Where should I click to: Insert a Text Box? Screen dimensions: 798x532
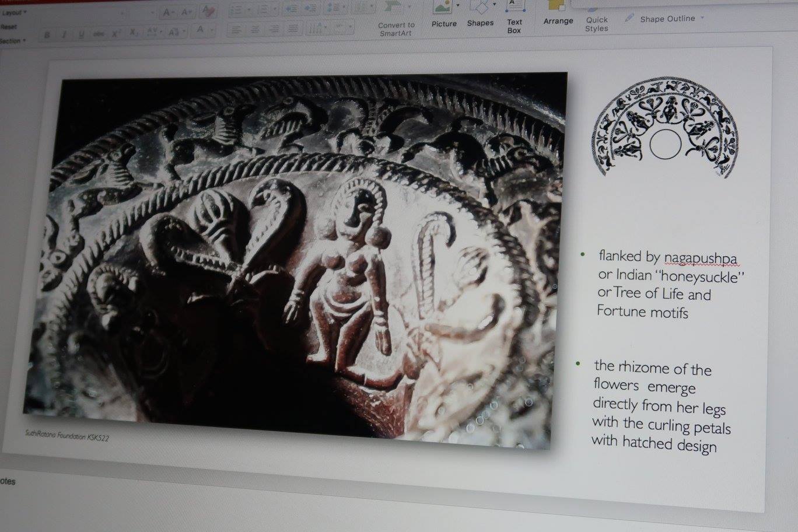click(x=514, y=17)
